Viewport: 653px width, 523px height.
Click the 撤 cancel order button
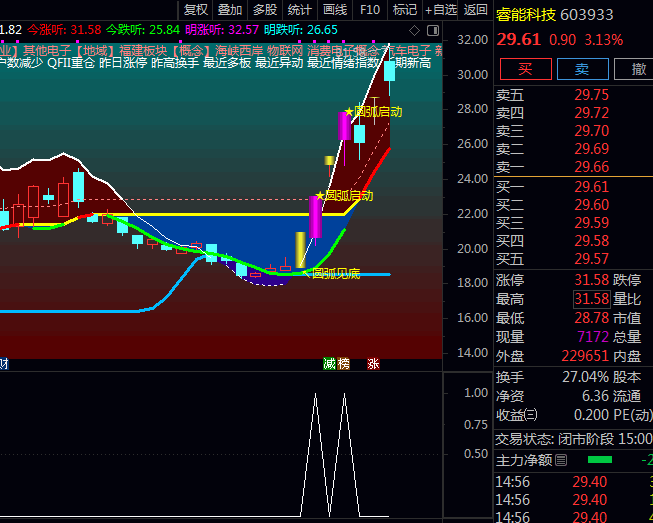click(x=634, y=69)
